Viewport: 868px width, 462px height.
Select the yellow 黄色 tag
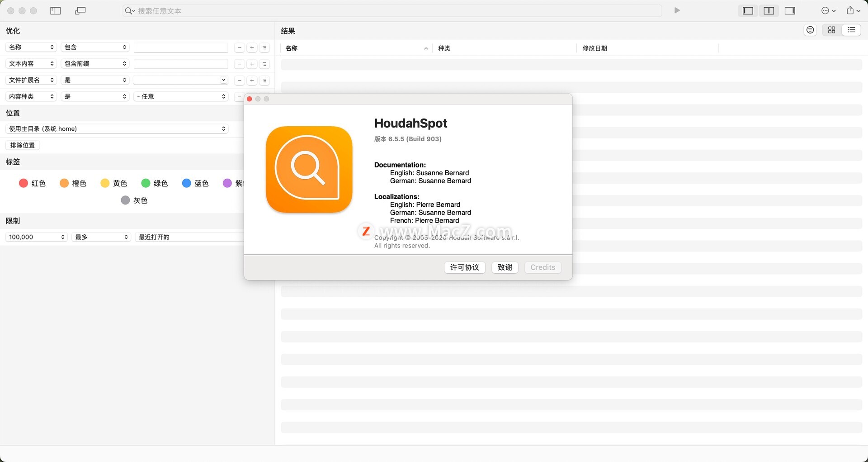coord(113,183)
